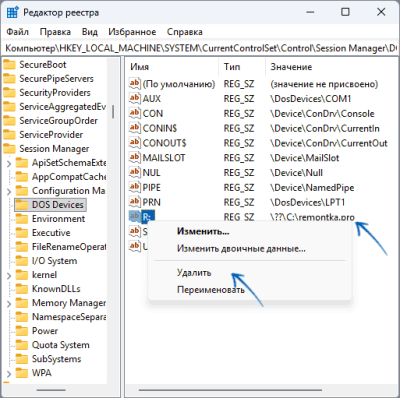Click the \Device\ConDrv\Console value cell
This screenshot has height=398, width=400.
coord(322,113)
